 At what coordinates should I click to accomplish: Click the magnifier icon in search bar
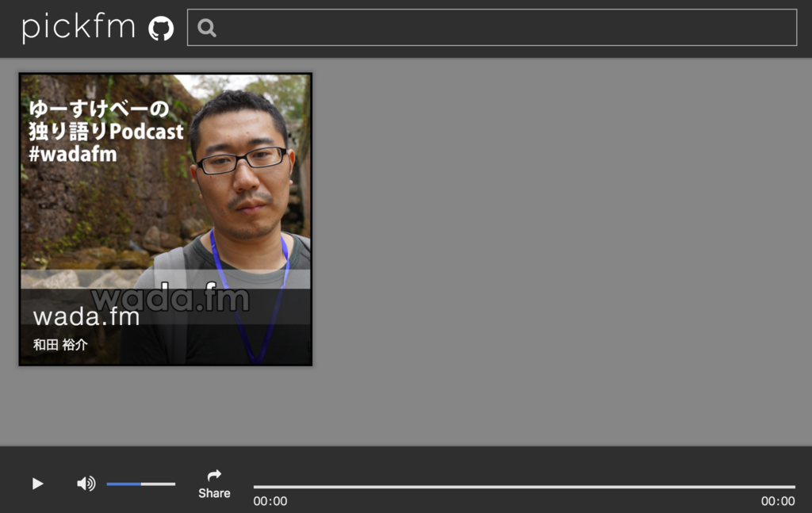click(207, 28)
